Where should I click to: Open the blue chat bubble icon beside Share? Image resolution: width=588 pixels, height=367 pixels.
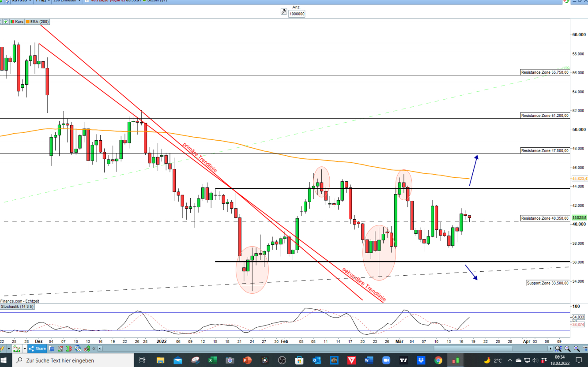tap(51, 348)
